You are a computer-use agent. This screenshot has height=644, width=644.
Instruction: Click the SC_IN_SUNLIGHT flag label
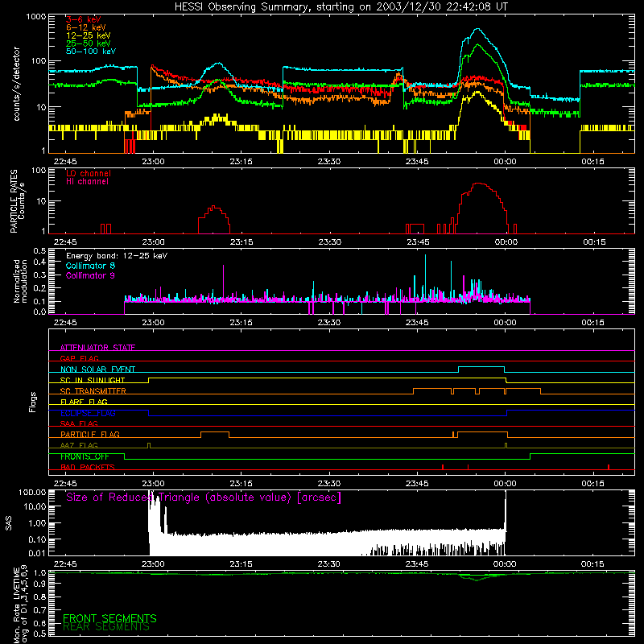93,380
